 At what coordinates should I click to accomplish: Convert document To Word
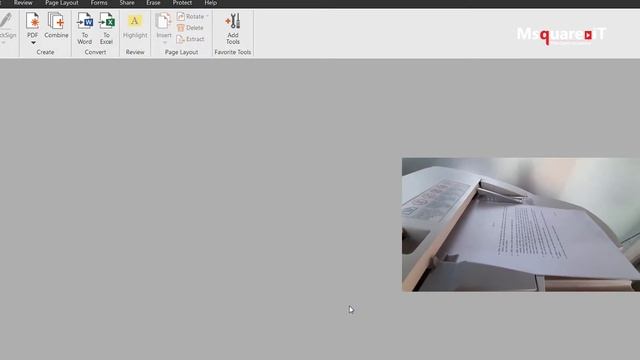point(84,28)
